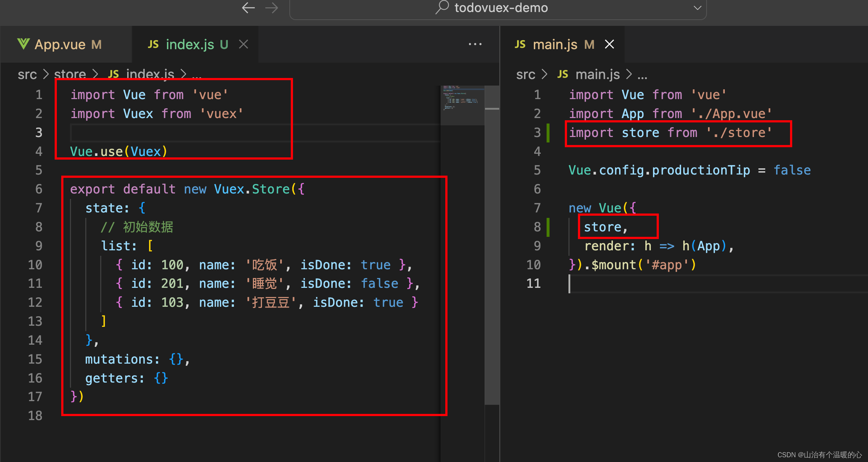
Task: Click the back navigation arrow
Action: 248,8
